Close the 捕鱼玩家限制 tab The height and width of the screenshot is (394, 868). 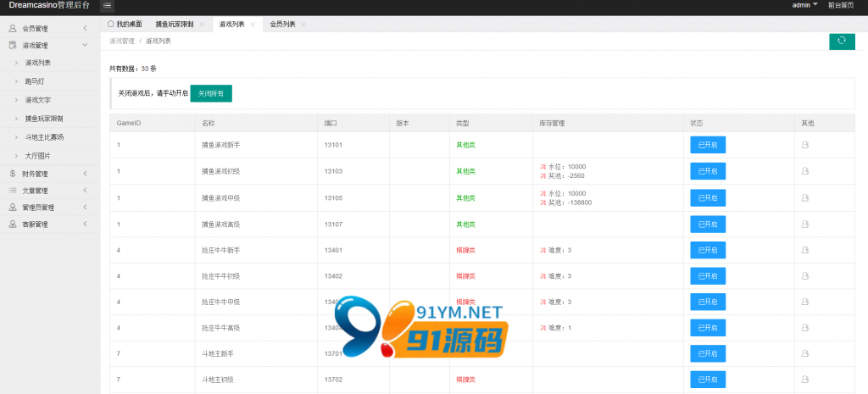click(x=201, y=25)
